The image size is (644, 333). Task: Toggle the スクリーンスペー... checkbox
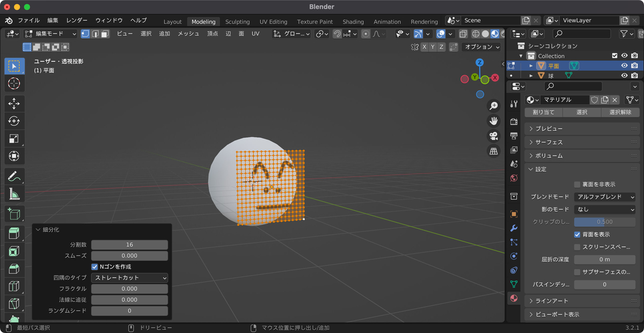click(x=577, y=247)
